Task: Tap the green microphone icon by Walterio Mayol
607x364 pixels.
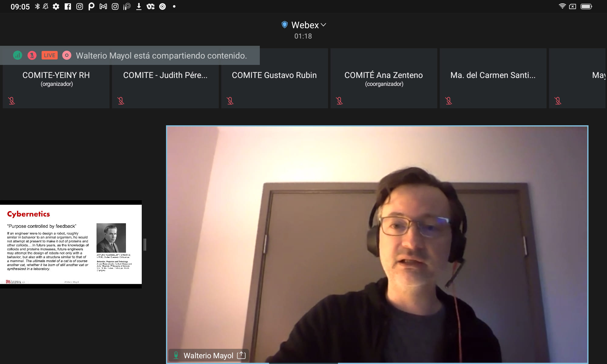Action: 176,355
